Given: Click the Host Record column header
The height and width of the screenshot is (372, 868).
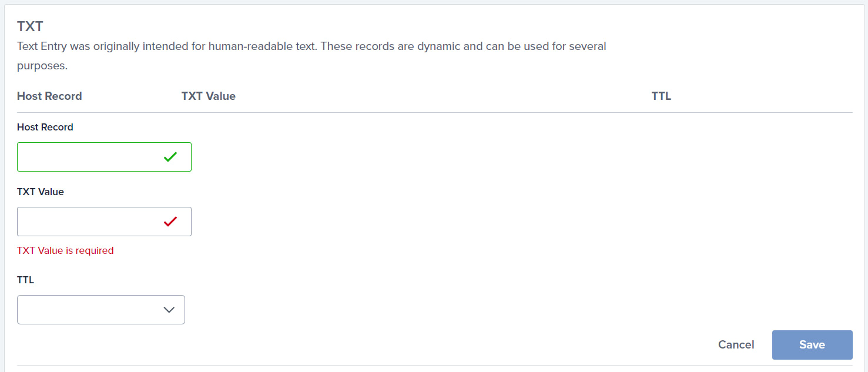Looking at the screenshot, I should tap(49, 96).
